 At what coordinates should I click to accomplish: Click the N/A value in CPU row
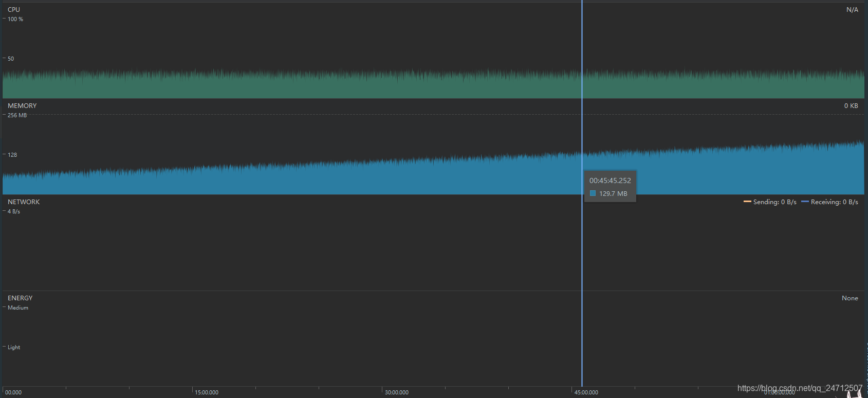click(852, 10)
